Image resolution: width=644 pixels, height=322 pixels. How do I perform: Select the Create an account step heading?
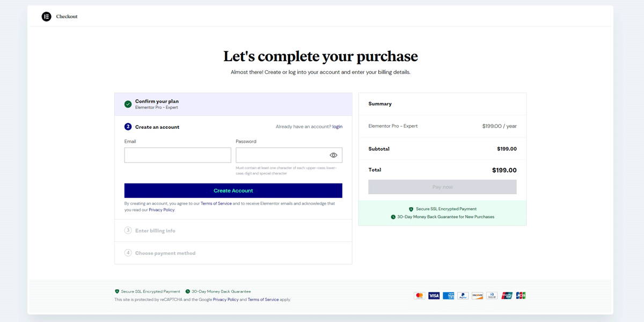click(x=157, y=127)
